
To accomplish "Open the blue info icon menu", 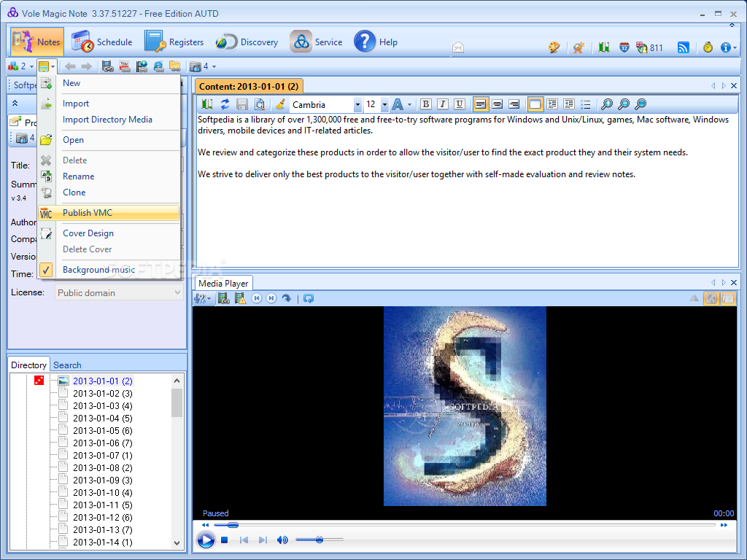I will point(729,47).
